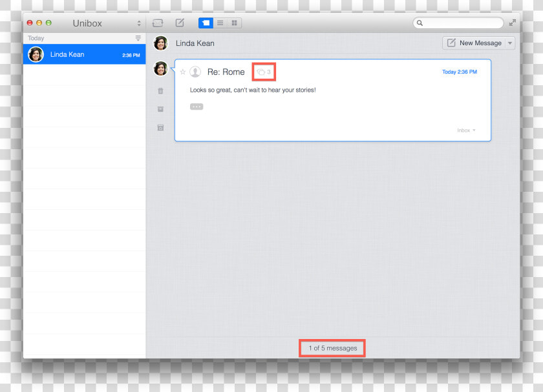Click the 2:36 PM time in contact row
The width and height of the screenshot is (543, 392).
click(x=131, y=55)
